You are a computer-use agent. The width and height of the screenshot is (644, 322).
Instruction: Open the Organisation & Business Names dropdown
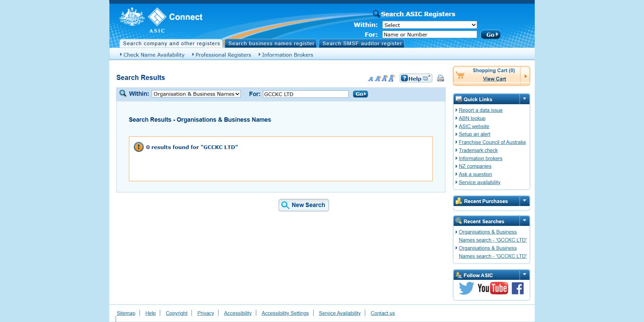196,94
